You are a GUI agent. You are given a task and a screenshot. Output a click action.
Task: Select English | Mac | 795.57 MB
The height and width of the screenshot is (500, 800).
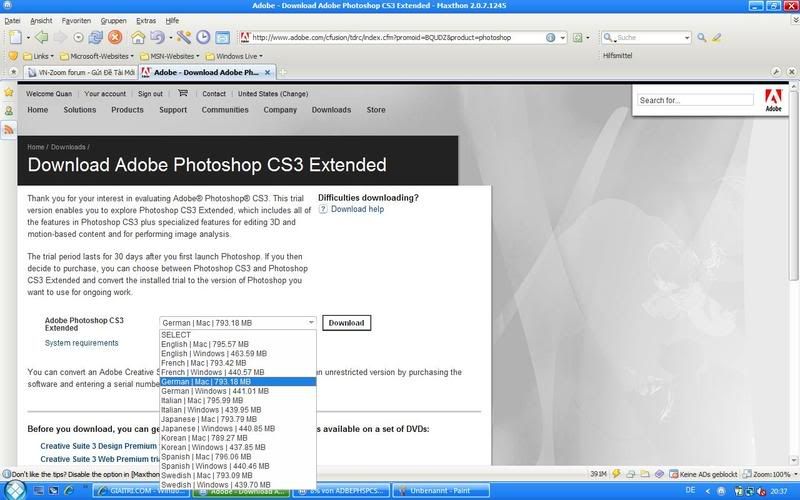pos(238,344)
